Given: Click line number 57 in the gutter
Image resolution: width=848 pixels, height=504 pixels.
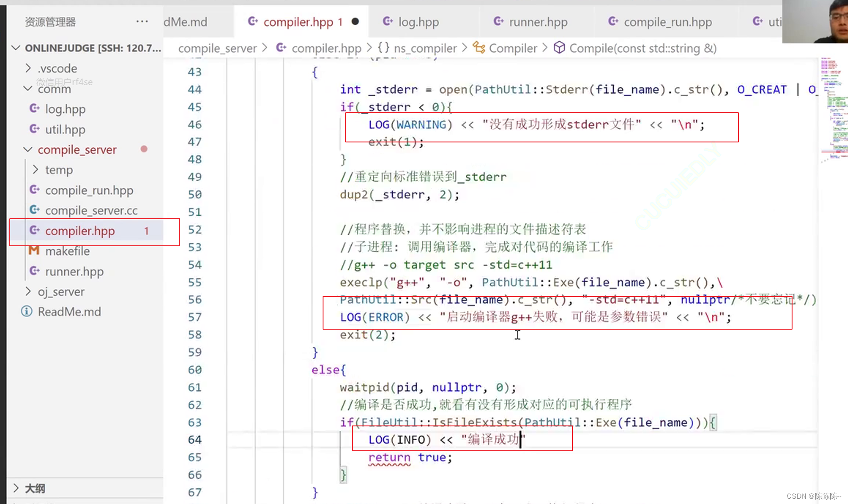Looking at the screenshot, I should pyautogui.click(x=194, y=317).
